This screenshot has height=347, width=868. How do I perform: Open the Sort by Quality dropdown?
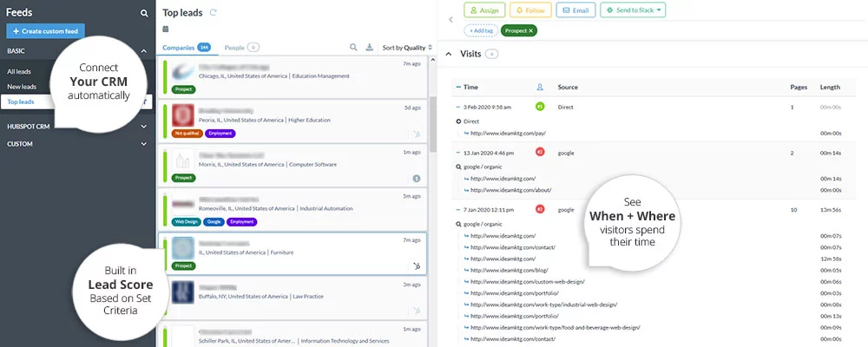click(406, 48)
